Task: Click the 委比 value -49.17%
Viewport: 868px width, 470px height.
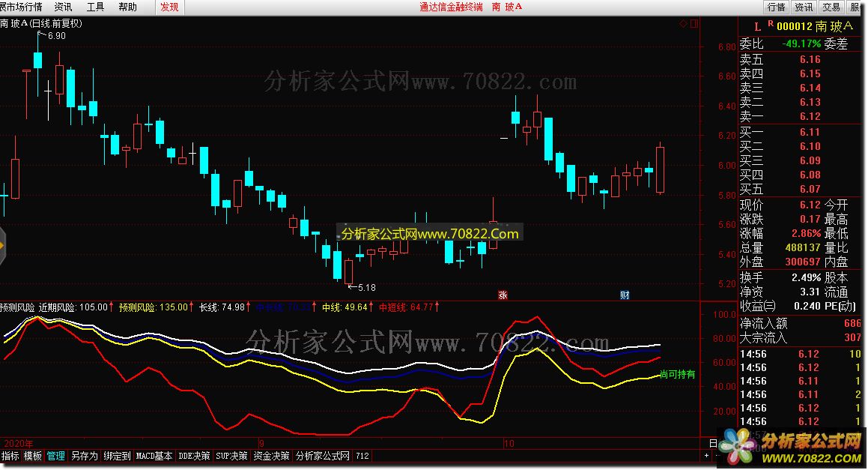Action: click(801, 43)
